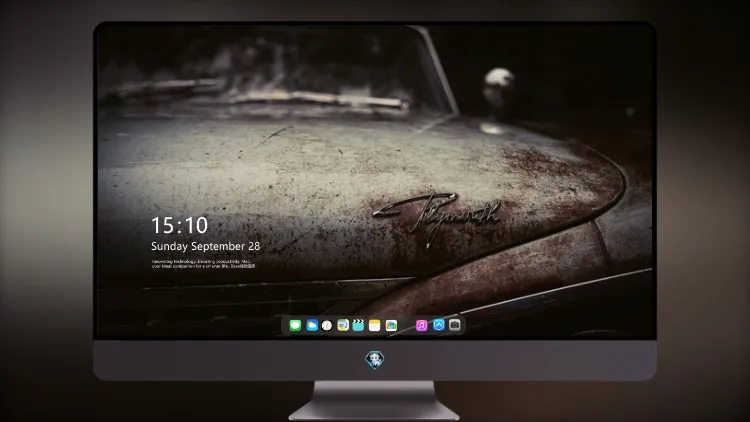Open the blue App Store icon

[439, 325]
